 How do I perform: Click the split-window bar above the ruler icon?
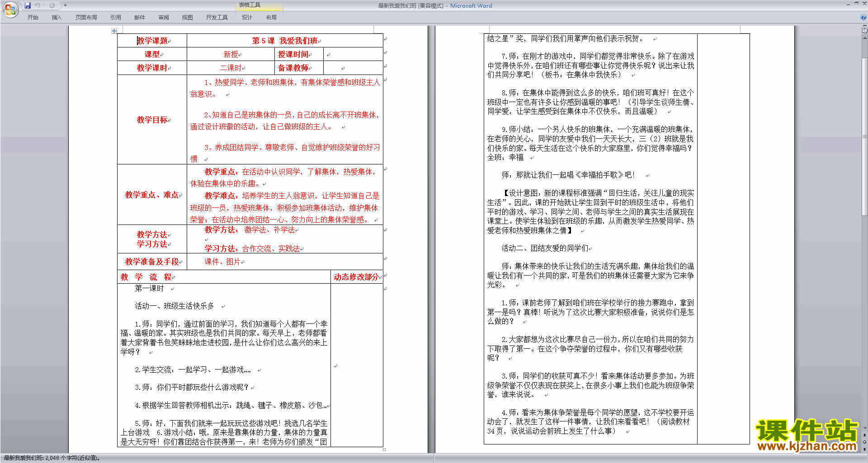[865, 26]
